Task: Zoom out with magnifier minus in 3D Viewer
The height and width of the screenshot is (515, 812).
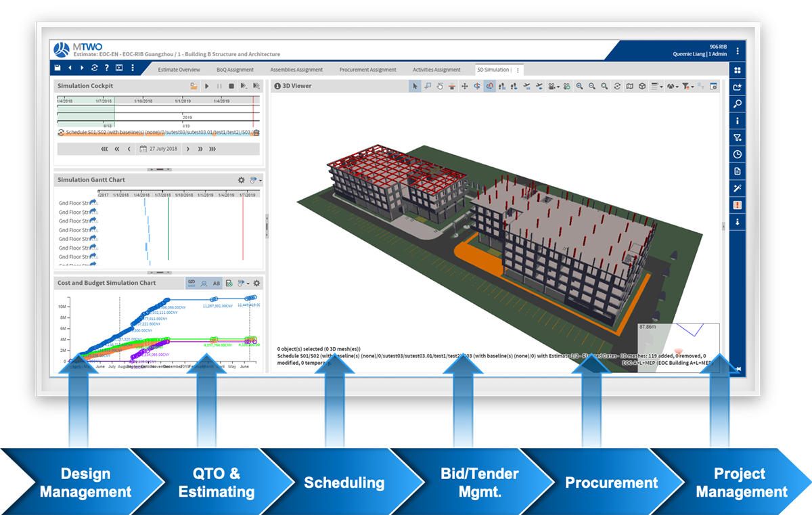Action: 592,86
